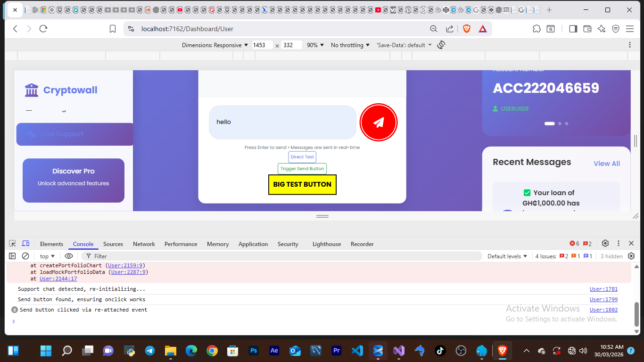Screen dimensions: 644x362
Task: Open the Performance tab
Action: 181,244
